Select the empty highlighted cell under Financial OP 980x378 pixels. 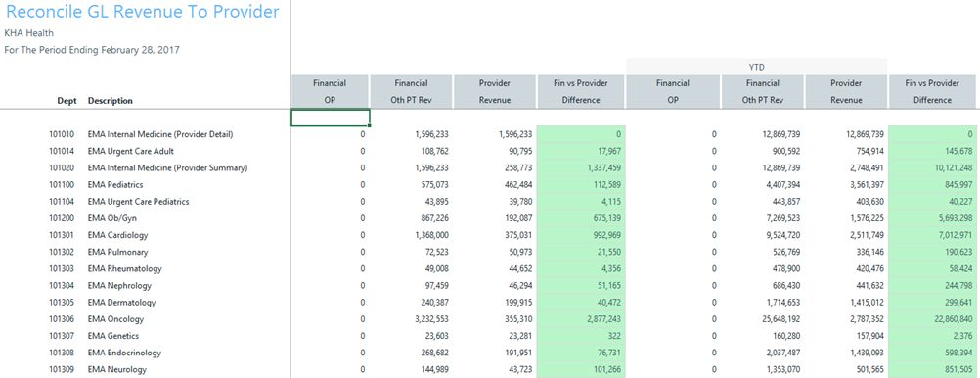[x=331, y=118]
